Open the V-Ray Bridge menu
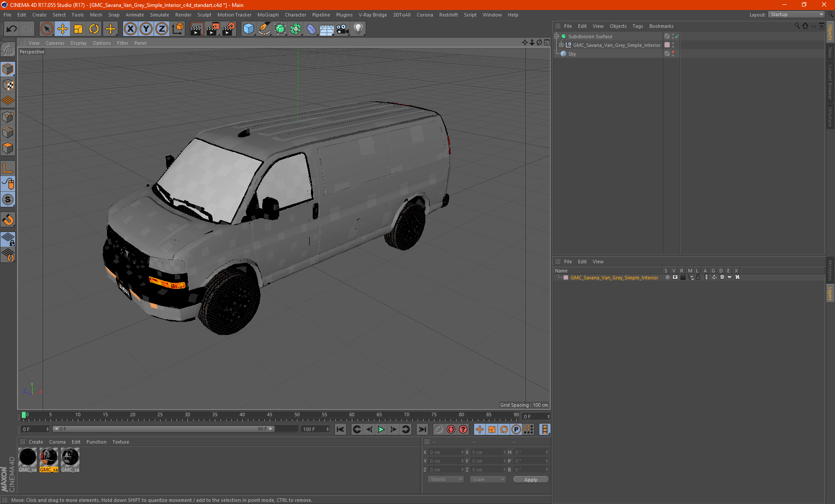The height and width of the screenshot is (504, 835). point(373,15)
